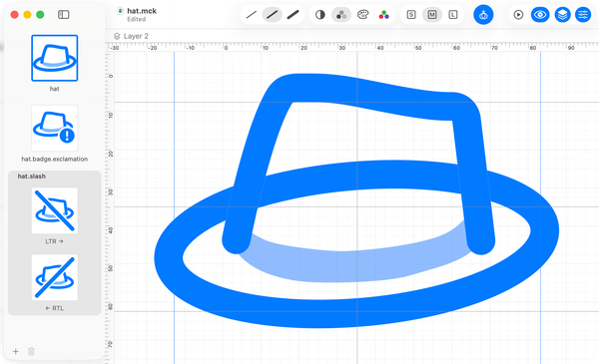Select the medium stroke weight

point(272,15)
